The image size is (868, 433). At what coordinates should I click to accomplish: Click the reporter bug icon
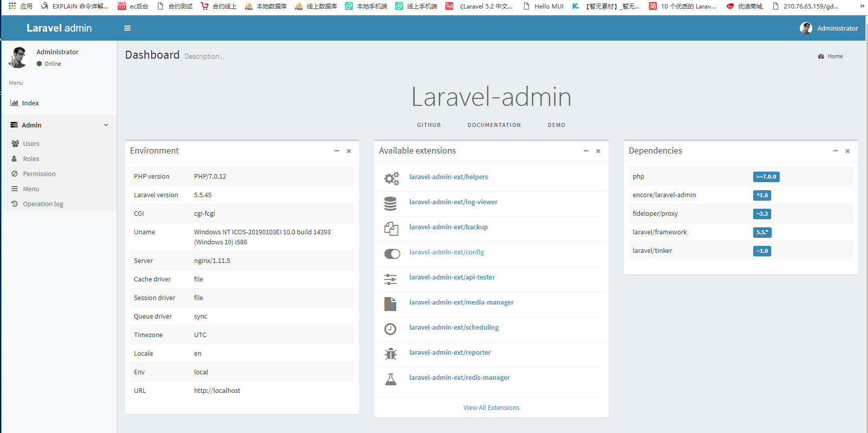[x=391, y=354]
